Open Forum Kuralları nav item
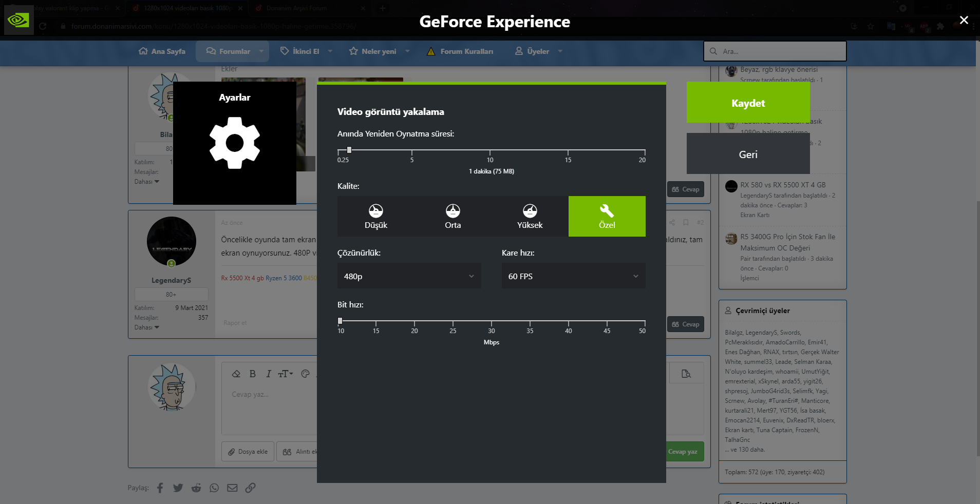This screenshot has height=504, width=980. point(460,51)
